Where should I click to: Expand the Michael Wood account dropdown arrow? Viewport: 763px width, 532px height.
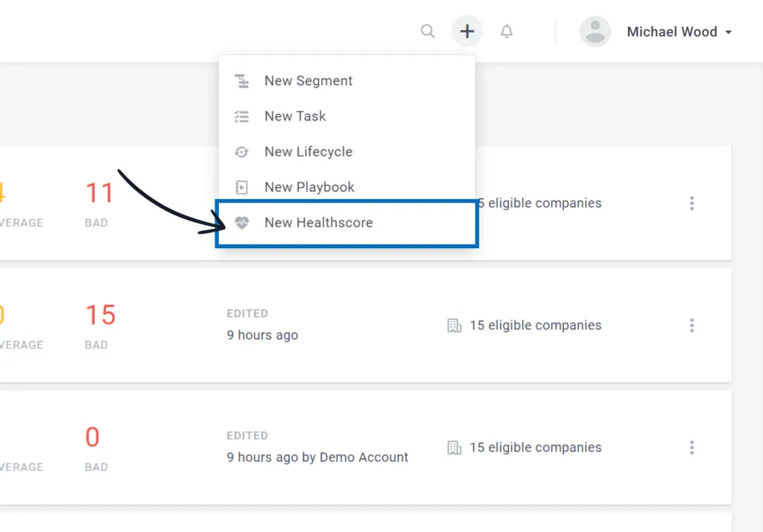click(729, 32)
